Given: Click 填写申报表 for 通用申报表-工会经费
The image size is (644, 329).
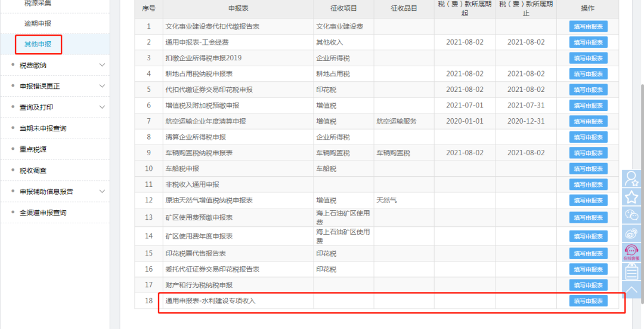Looking at the screenshot, I should pos(588,42).
